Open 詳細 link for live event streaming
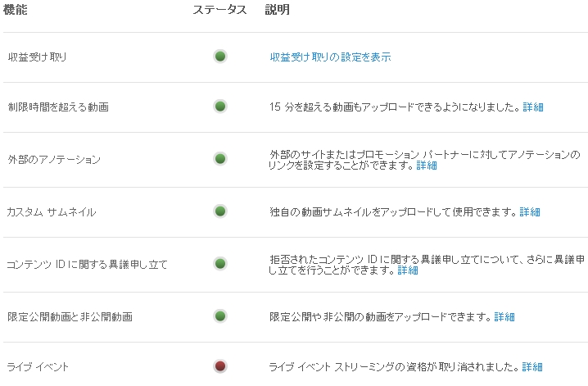The image size is (588, 386). tap(532, 367)
